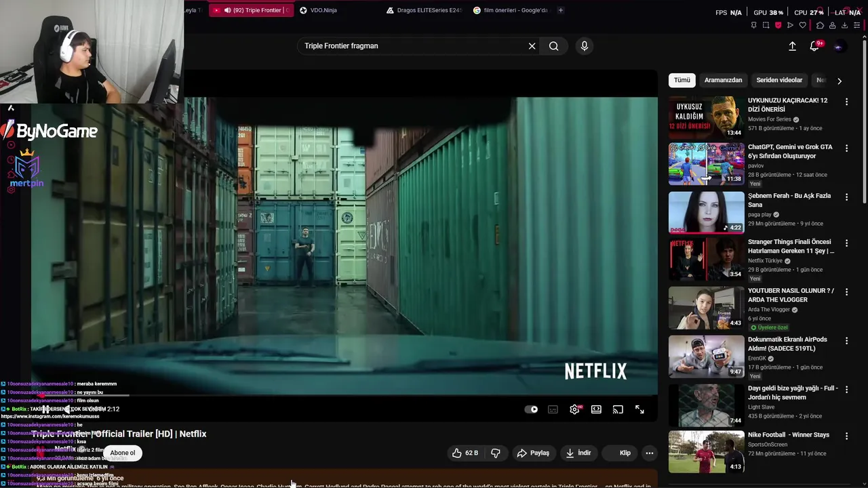Viewport: 868px width, 488px height.
Task: Open options for UYKUNUZU KAÇIRACAK video
Action: 846,102
